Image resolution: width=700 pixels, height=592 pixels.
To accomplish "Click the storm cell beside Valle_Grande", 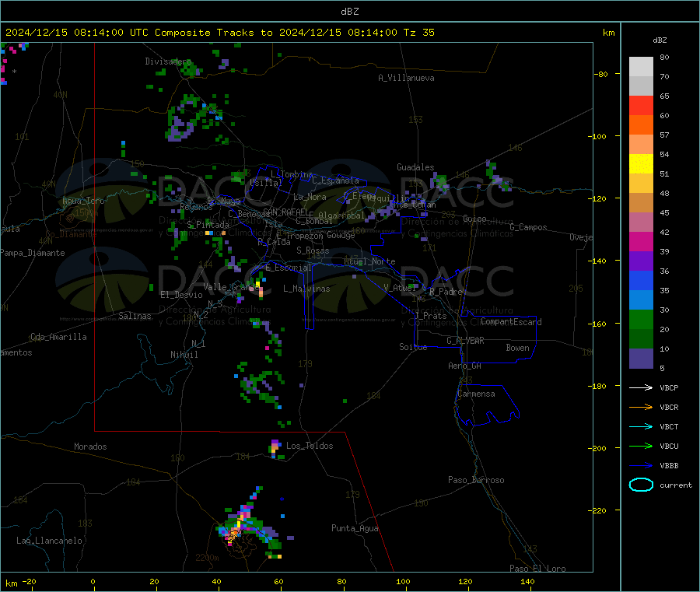I will coord(258,287).
